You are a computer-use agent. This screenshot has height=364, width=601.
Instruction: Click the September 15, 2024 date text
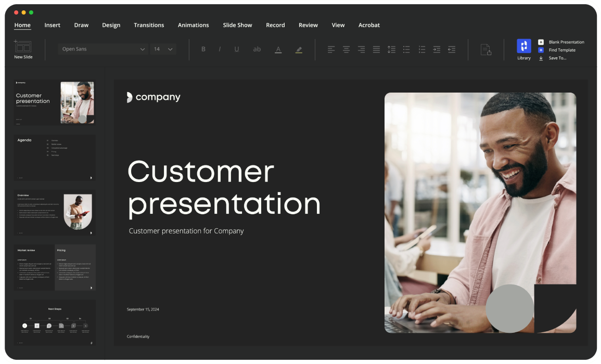[x=143, y=309]
